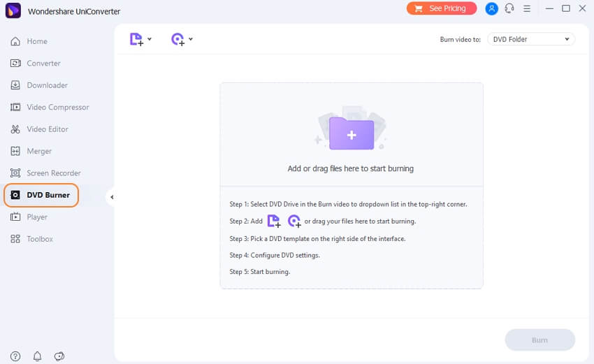This screenshot has width=594, height=364.
Task: Click the Load DVD toolbar icon
Action: tap(178, 39)
